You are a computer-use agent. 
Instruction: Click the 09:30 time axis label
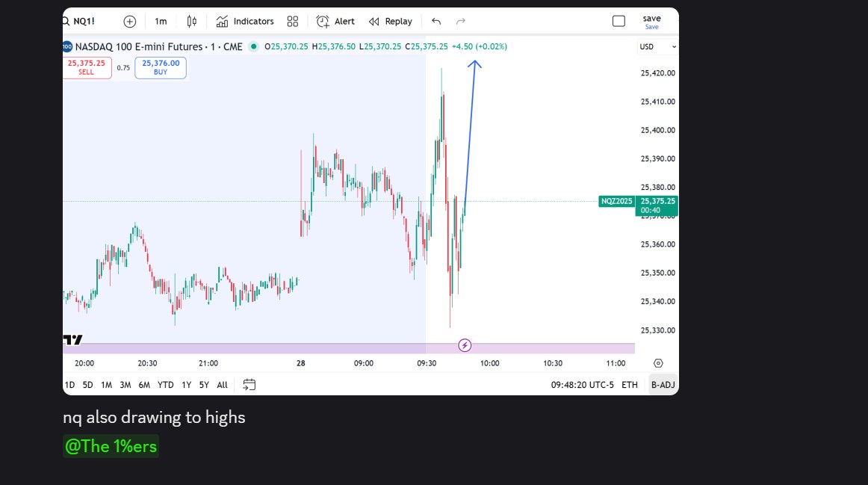click(427, 364)
